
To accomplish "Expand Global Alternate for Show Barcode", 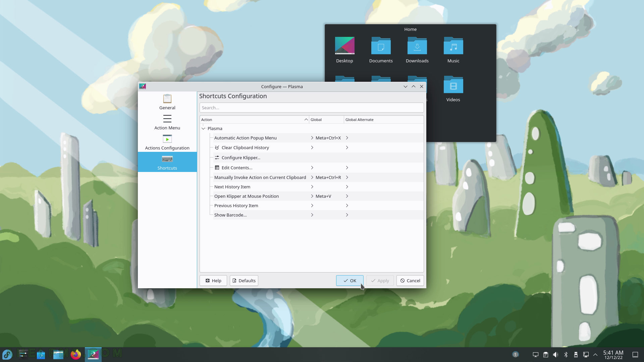I will pyautogui.click(x=347, y=215).
